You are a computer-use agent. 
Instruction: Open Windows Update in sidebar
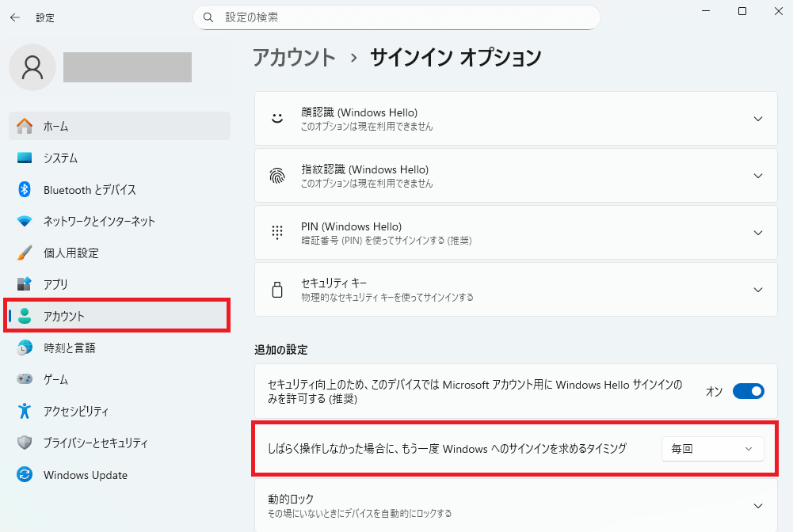120,474
